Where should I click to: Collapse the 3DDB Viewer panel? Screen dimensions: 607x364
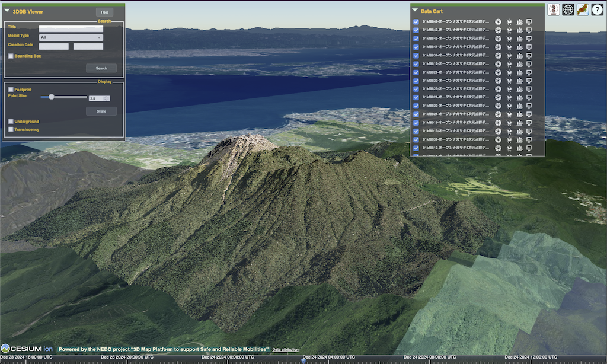tap(7, 11)
